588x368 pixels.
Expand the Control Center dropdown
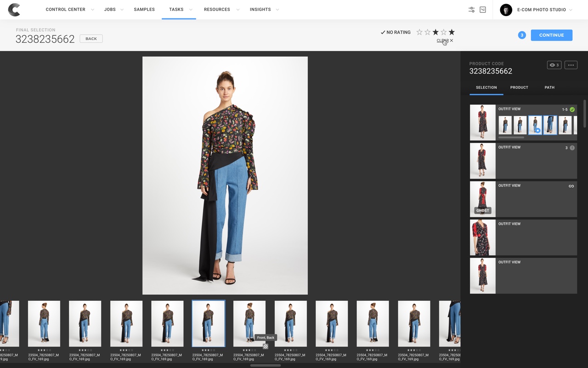(92, 10)
